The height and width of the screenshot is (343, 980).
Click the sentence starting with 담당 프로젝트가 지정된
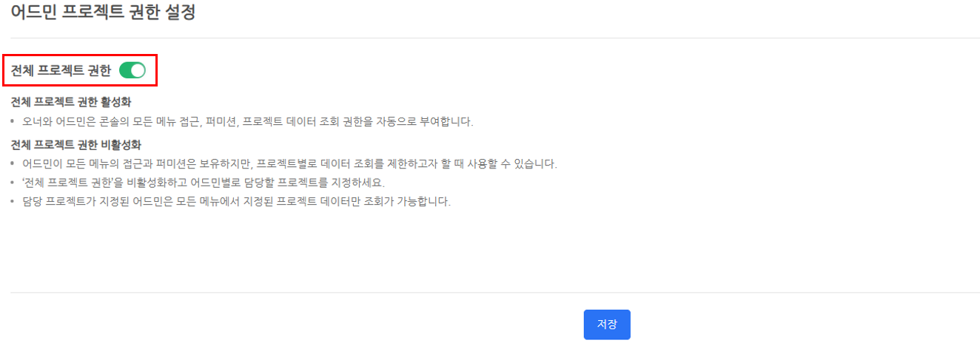tap(236, 202)
